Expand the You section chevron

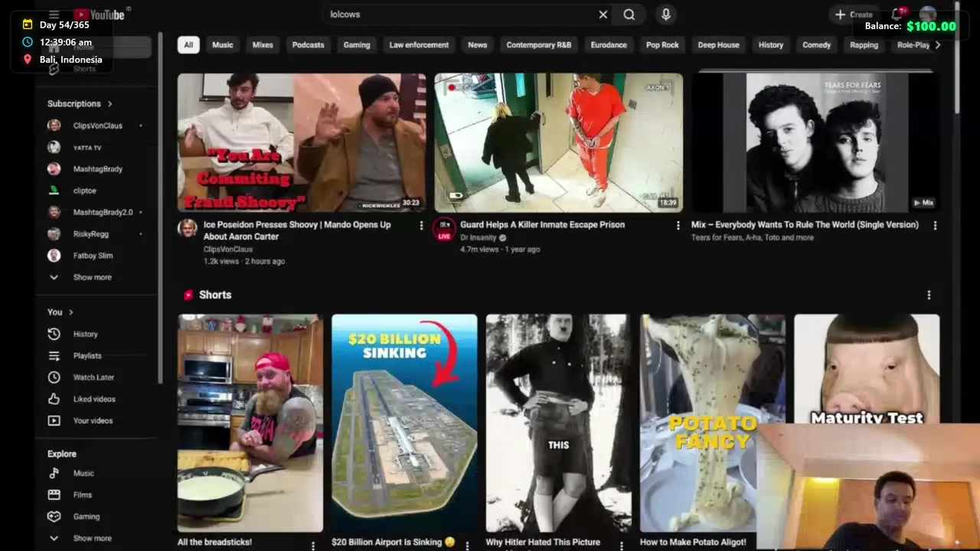tap(70, 312)
